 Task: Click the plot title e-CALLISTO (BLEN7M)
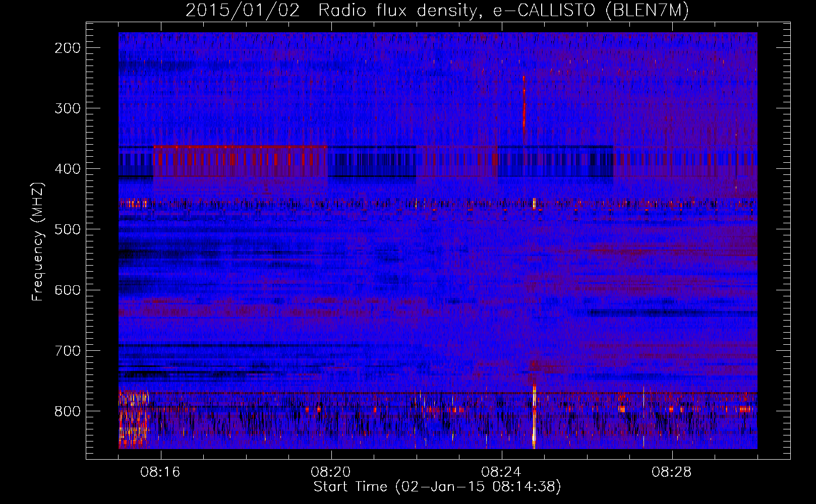(591, 11)
